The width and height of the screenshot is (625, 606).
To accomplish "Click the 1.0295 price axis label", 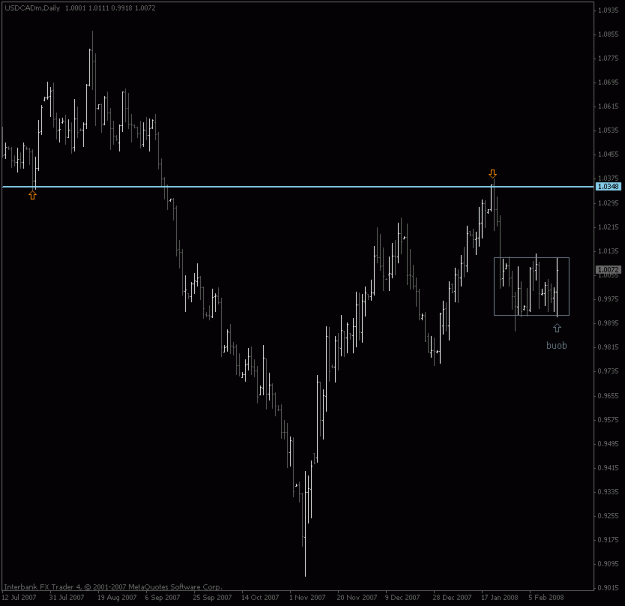I will click(608, 203).
